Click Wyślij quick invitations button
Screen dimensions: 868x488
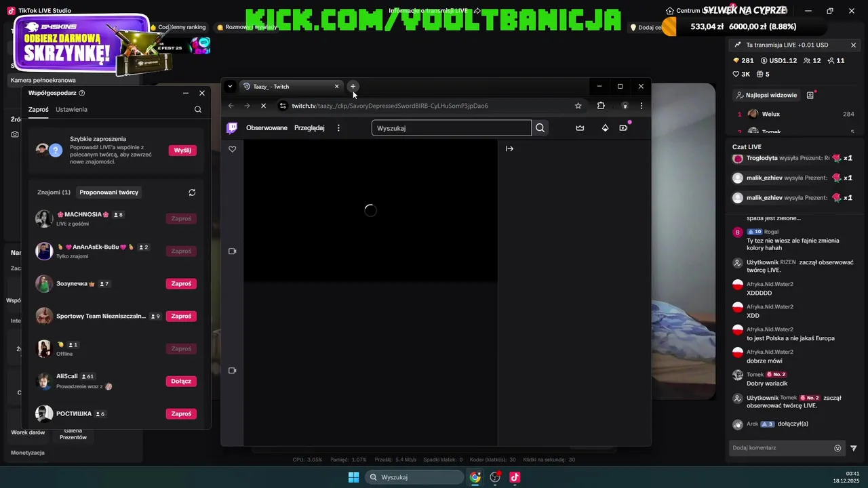(182, 150)
